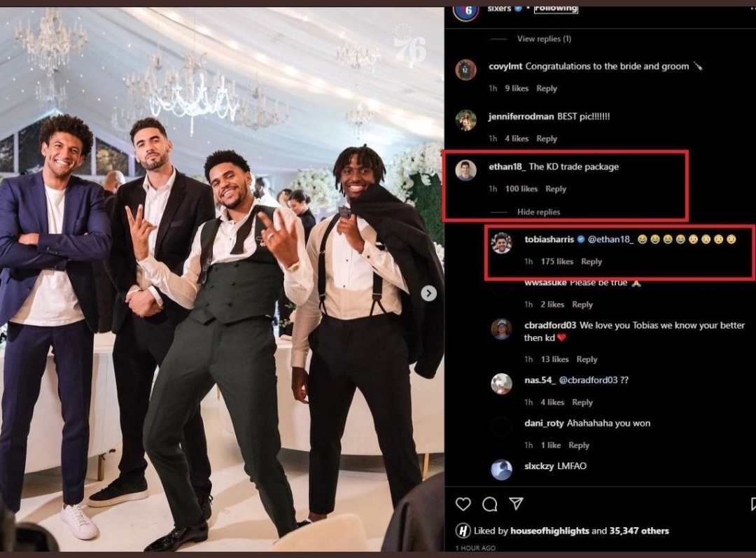The image size is (756, 558).
Task: Reply to ethan18_ comment
Action: tap(556, 189)
